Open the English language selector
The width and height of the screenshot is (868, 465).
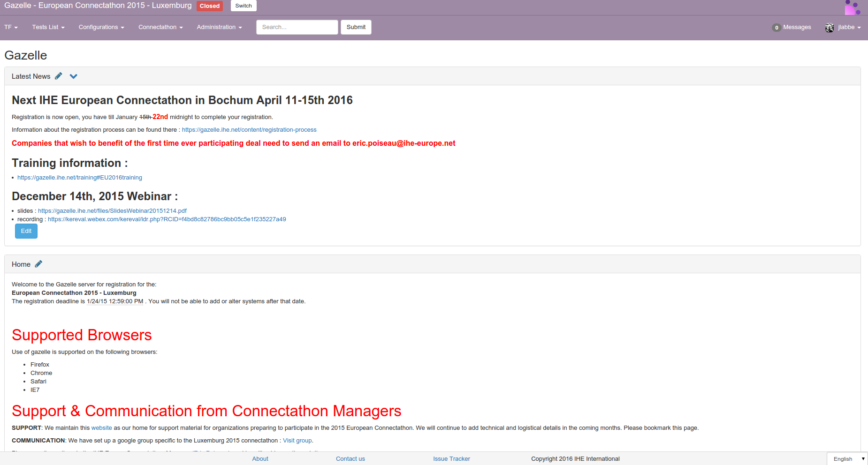pyautogui.click(x=847, y=459)
